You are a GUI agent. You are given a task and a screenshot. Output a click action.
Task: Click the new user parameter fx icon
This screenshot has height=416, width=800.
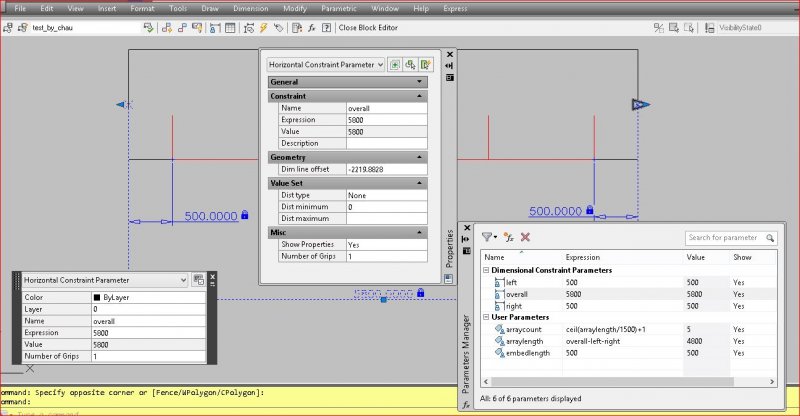(509, 237)
